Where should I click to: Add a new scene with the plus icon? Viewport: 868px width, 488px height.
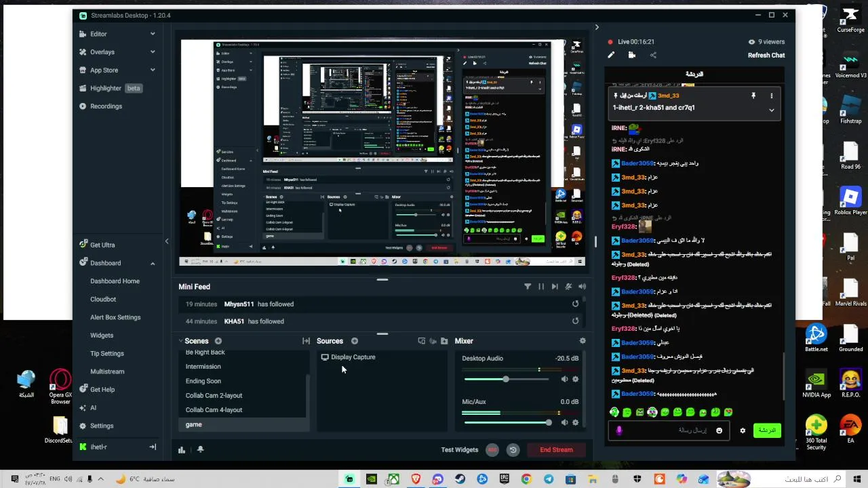218,341
